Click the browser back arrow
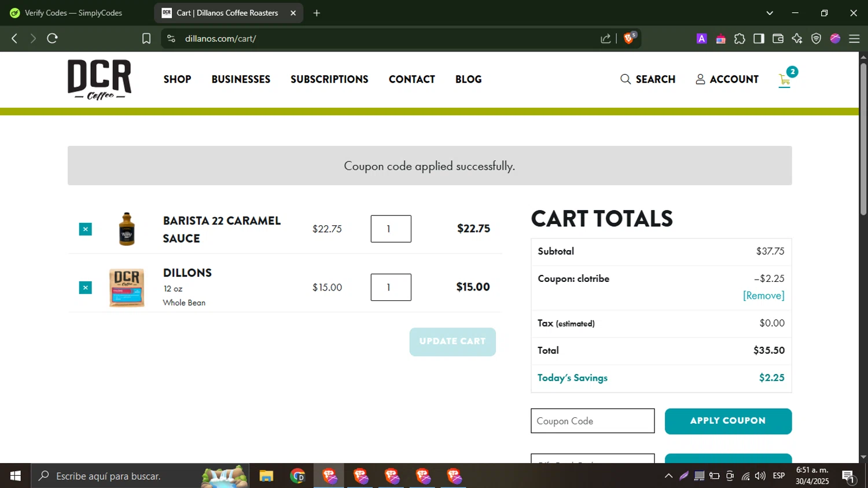The image size is (868, 488). [14, 38]
